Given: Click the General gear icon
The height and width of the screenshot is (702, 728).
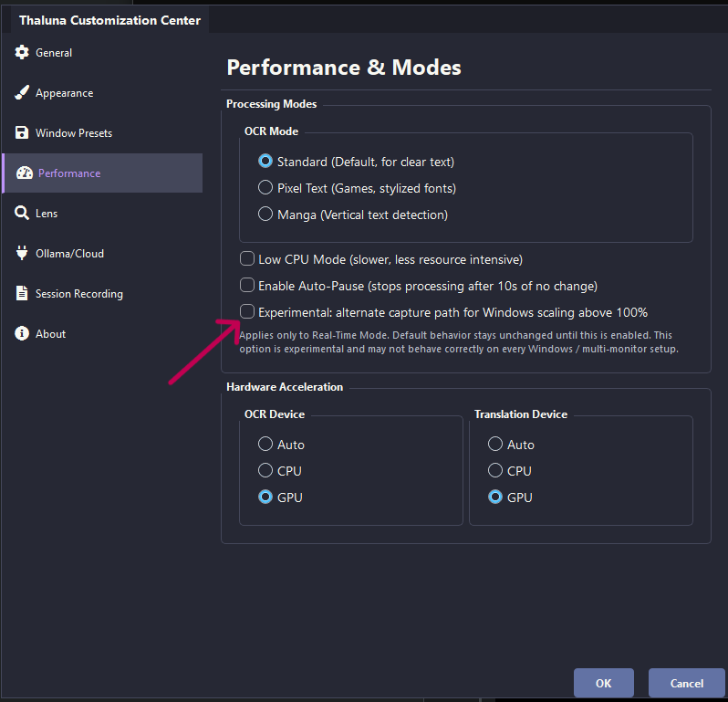Looking at the screenshot, I should (x=22, y=53).
